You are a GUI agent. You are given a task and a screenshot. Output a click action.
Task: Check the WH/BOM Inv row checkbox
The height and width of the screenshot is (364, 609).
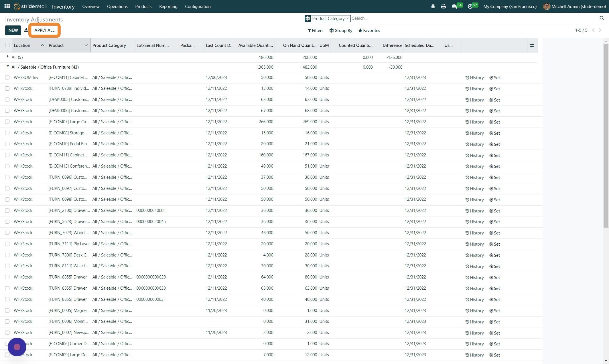(7, 77)
